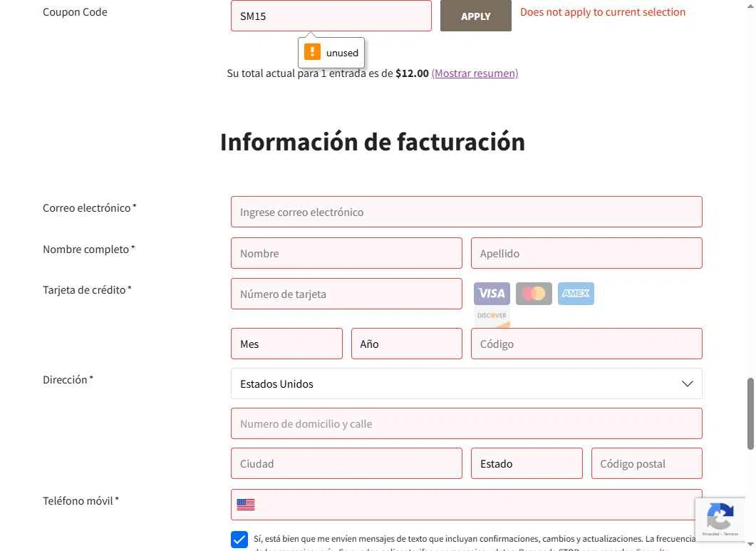Click the Discover card icon

[492, 317]
